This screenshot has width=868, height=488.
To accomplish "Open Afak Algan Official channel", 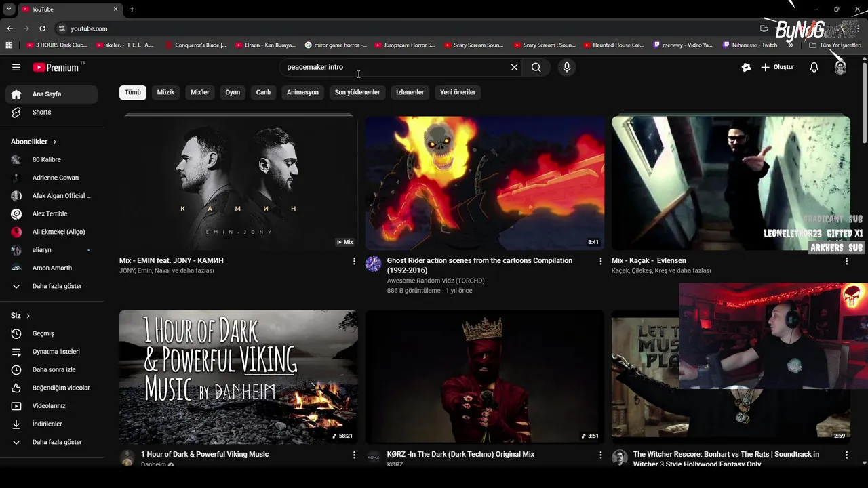I will [52, 196].
